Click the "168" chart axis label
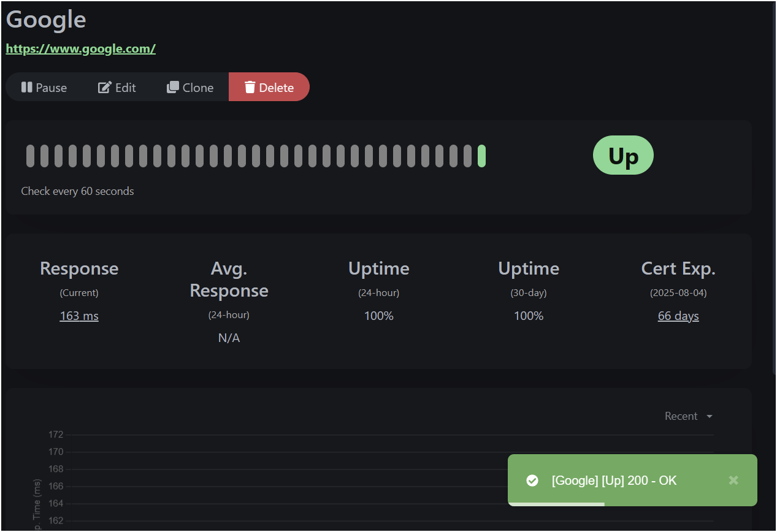 coord(56,469)
